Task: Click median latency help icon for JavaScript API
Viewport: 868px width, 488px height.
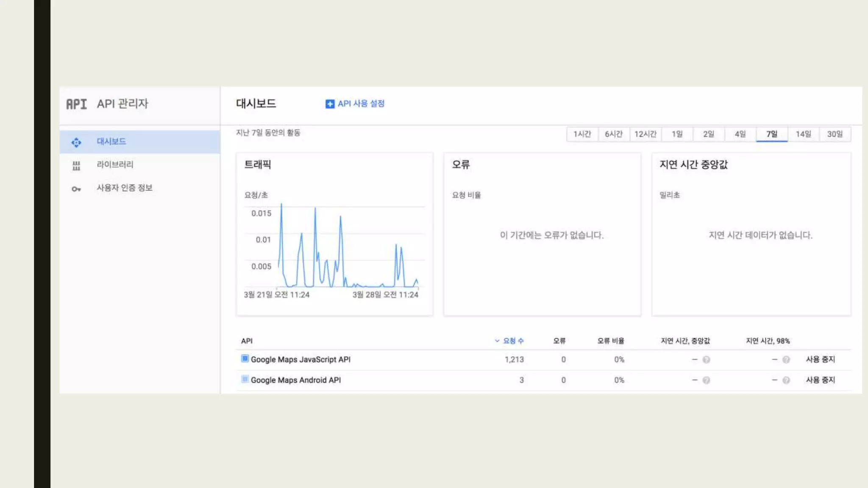Action: 706,360
